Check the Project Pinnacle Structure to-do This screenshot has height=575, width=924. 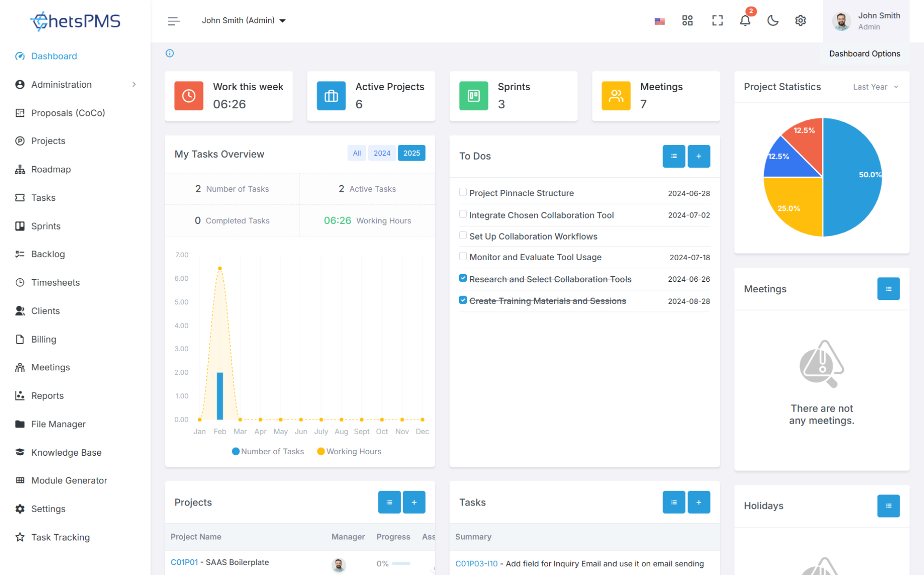coord(463,192)
